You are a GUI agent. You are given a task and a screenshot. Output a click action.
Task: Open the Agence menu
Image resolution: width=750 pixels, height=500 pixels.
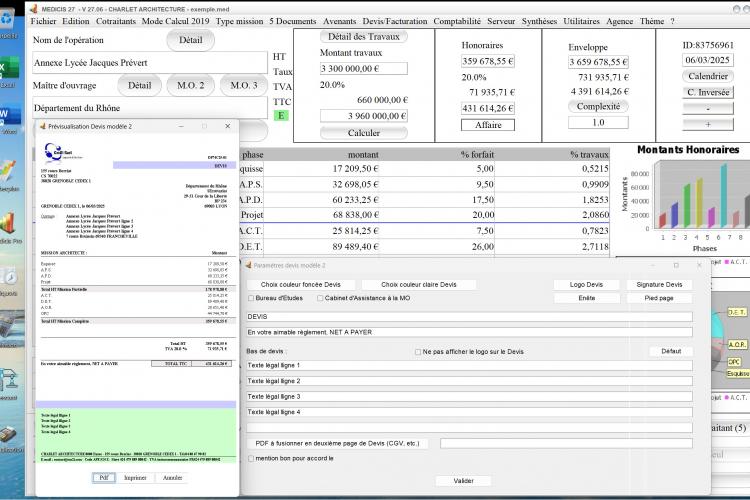point(619,21)
